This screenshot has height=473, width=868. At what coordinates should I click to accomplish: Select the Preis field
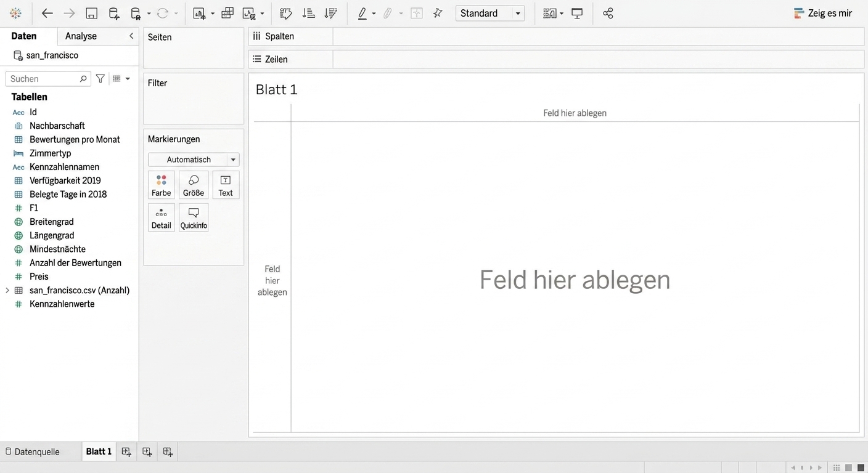[x=39, y=277]
